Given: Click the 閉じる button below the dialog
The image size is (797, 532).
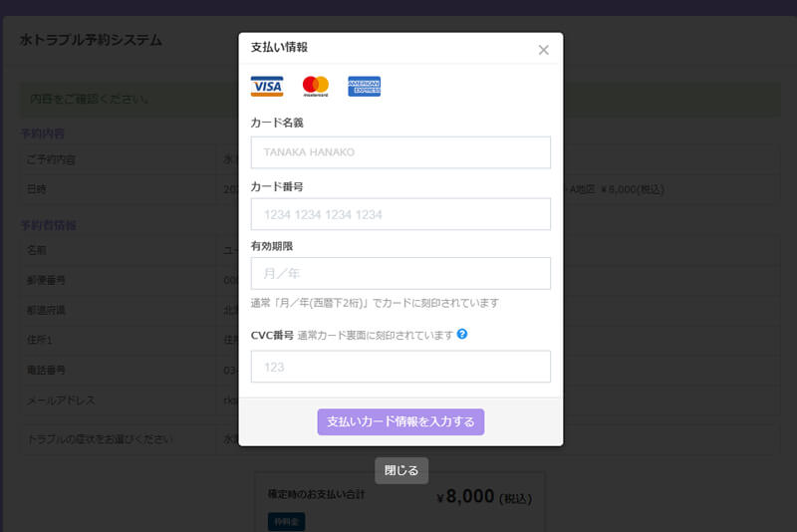Looking at the screenshot, I should (x=401, y=470).
